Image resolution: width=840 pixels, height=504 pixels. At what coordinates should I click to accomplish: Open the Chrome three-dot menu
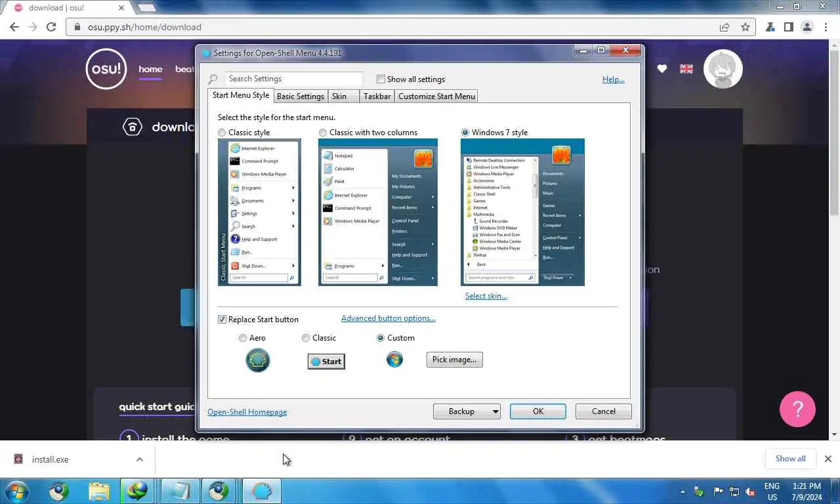tap(826, 27)
